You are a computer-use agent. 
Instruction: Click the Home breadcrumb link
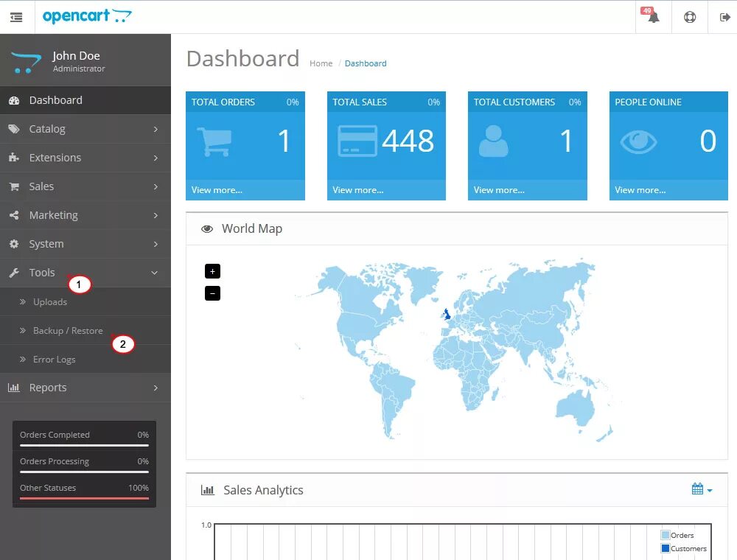[x=321, y=63]
